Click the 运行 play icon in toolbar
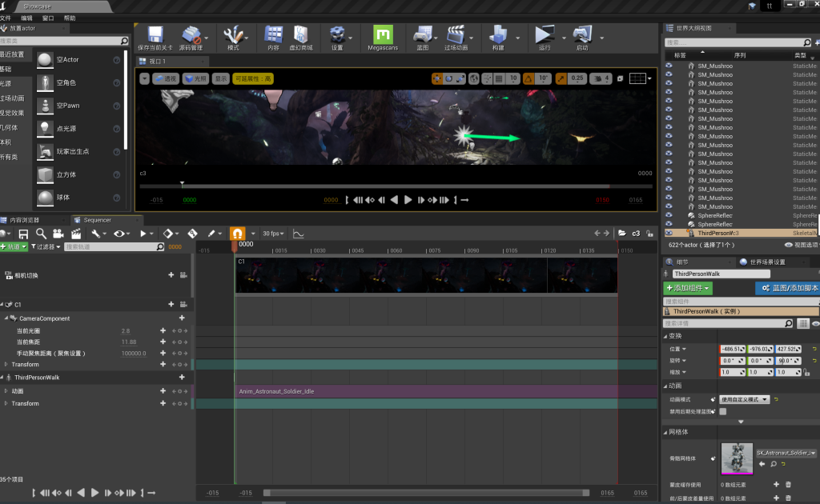The image size is (820, 504). point(545,36)
